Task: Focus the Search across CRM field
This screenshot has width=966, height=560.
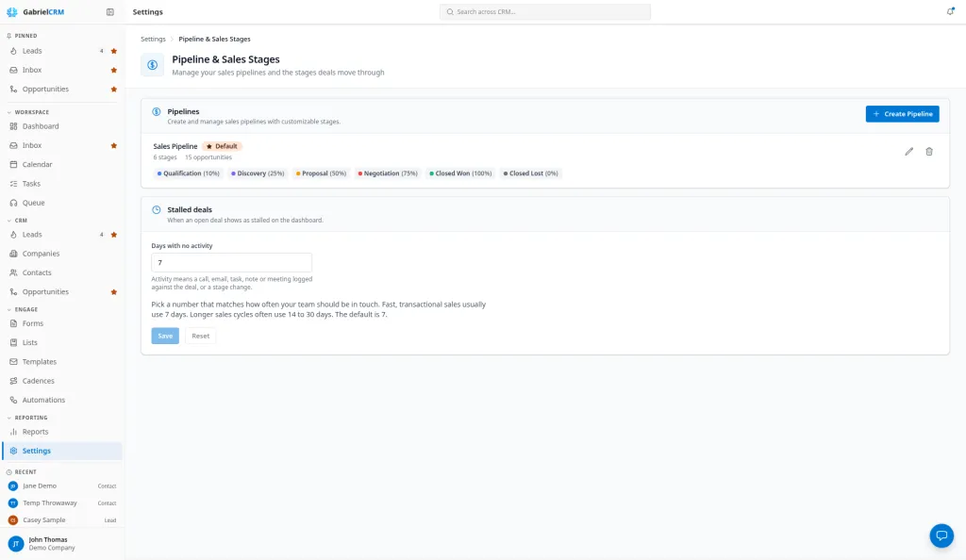Action: (544, 11)
